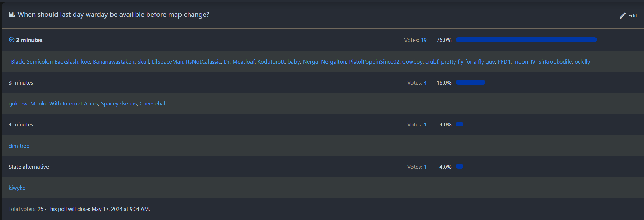This screenshot has width=644, height=220.
Task: Click the 16.0% progress bar
Action: point(470,82)
